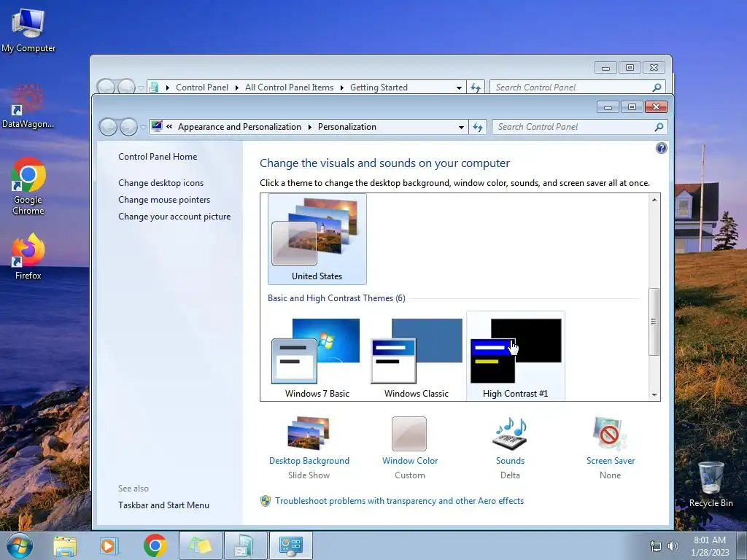Open Taskbar and Start Menu link
Viewport: 747px width, 560px height.
pyautogui.click(x=164, y=505)
